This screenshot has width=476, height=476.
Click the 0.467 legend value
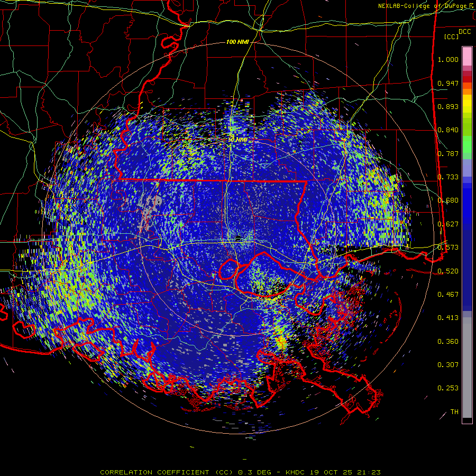tap(448, 295)
